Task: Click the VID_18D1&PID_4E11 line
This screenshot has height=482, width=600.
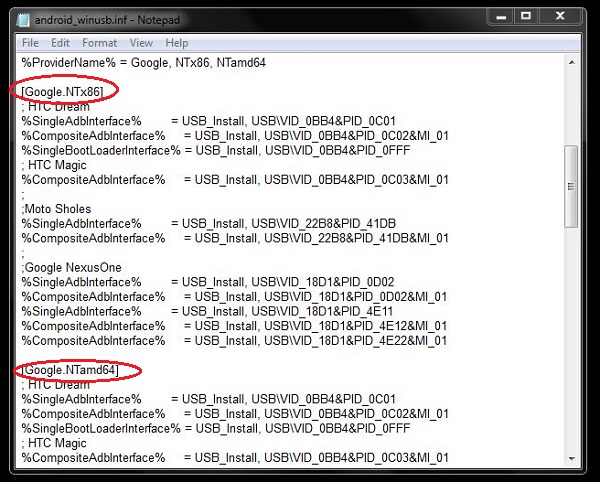Action: [207, 311]
